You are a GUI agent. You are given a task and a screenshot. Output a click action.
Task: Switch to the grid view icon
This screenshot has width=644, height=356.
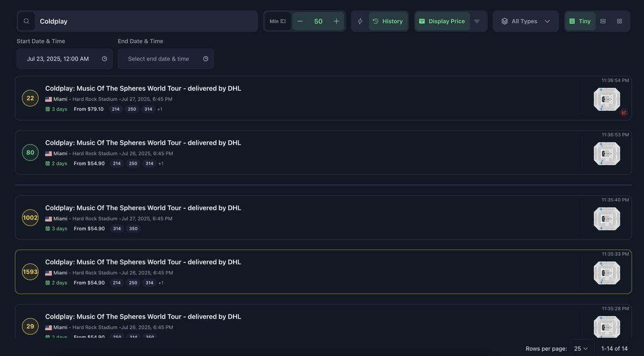coord(619,20)
